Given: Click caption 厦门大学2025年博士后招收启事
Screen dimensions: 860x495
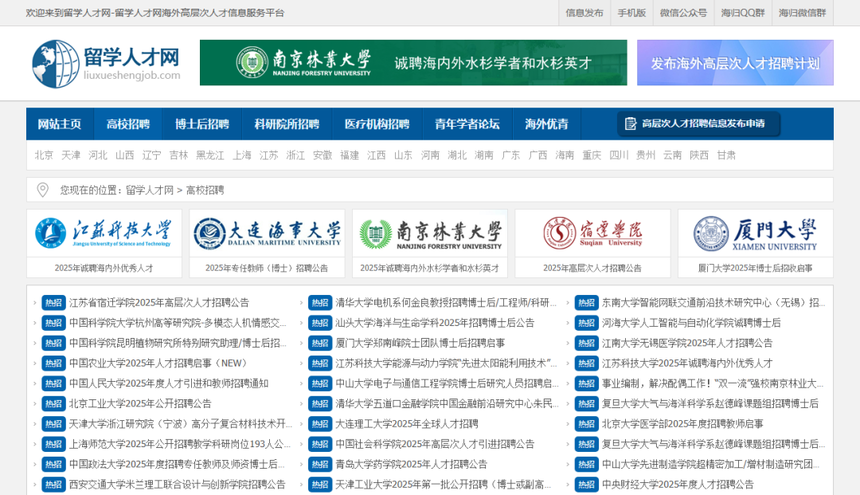Looking at the screenshot, I should coord(756,268).
